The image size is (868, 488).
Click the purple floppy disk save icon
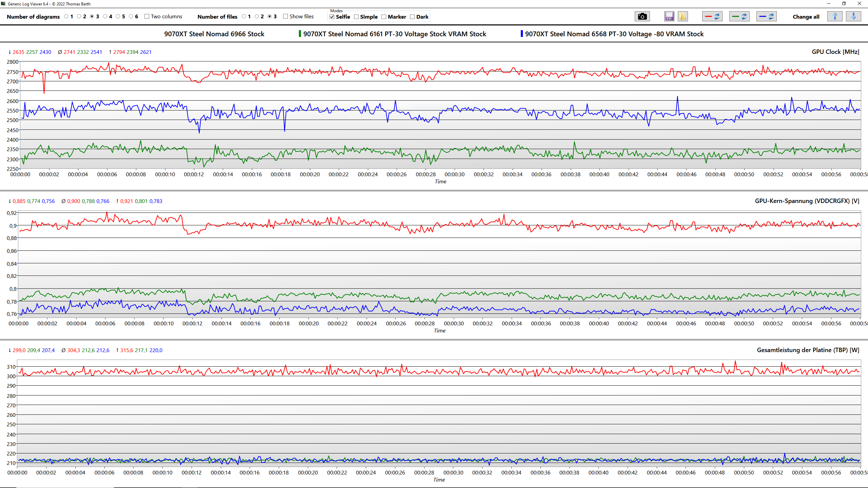click(669, 17)
